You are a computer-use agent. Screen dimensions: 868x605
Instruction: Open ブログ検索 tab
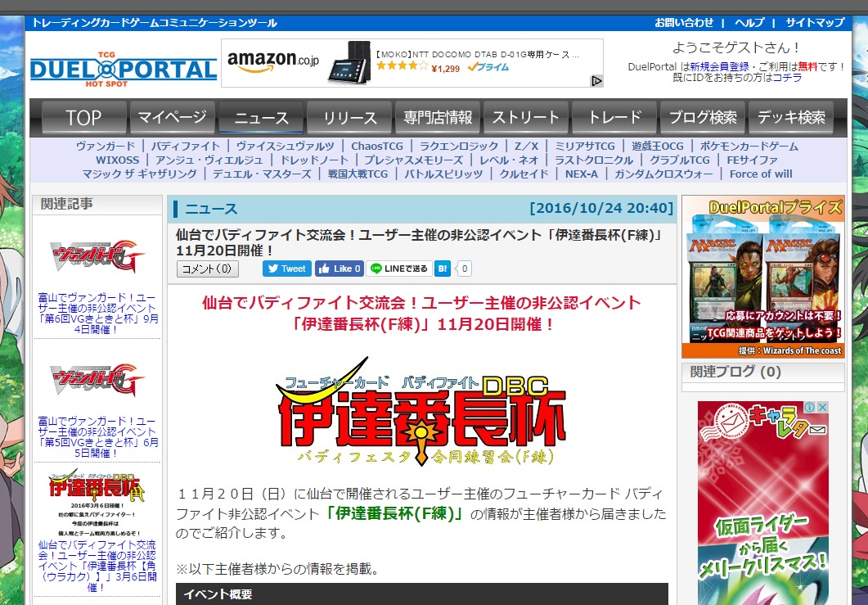(703, 117)
